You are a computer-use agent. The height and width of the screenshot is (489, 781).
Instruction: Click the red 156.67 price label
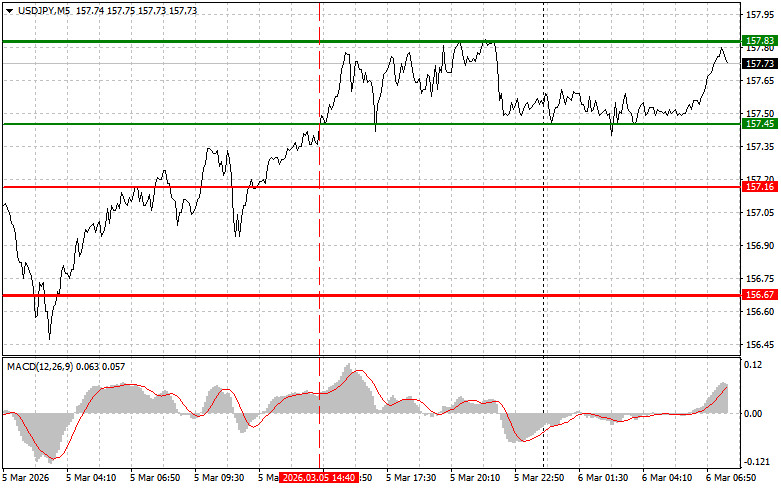[x=759, y=295]
